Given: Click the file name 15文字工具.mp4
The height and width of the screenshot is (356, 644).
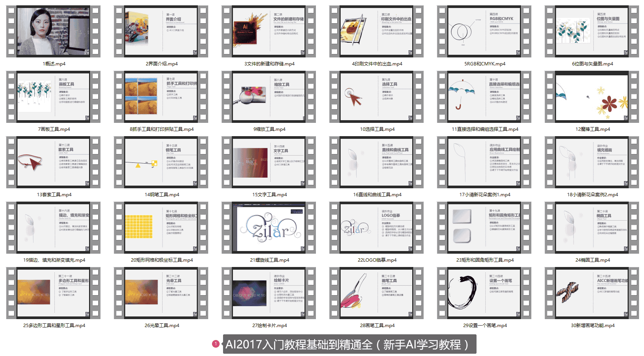Looking at the screenshot, I should 269,195.
